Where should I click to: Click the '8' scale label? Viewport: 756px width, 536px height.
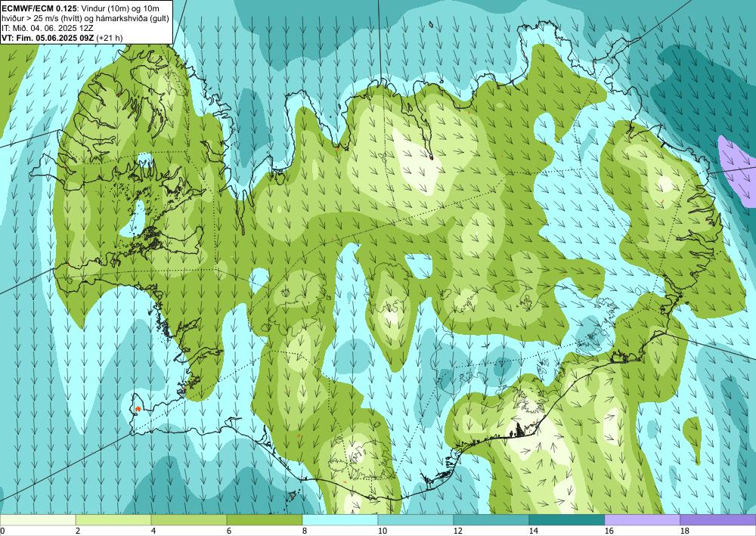pyautogui.click(x=305, y=531)
